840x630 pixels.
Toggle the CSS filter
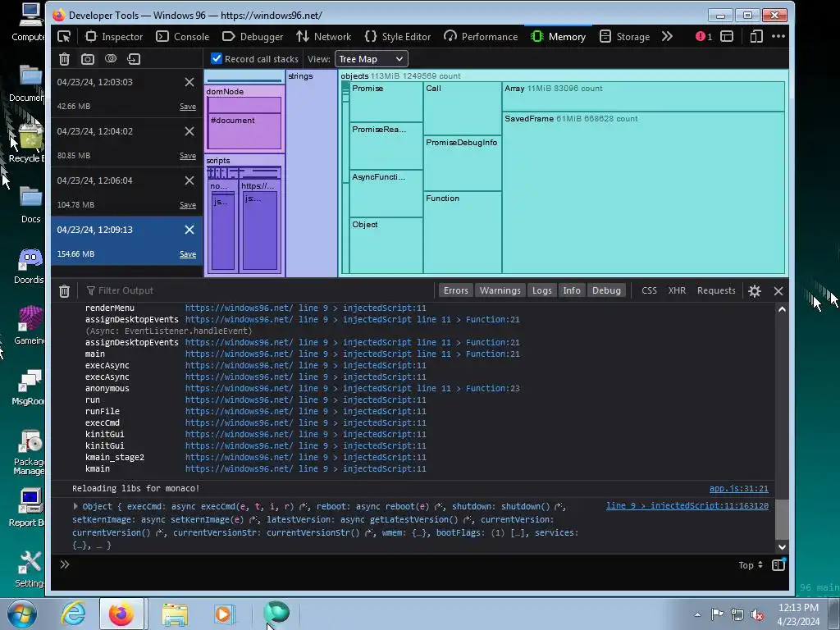649,290
